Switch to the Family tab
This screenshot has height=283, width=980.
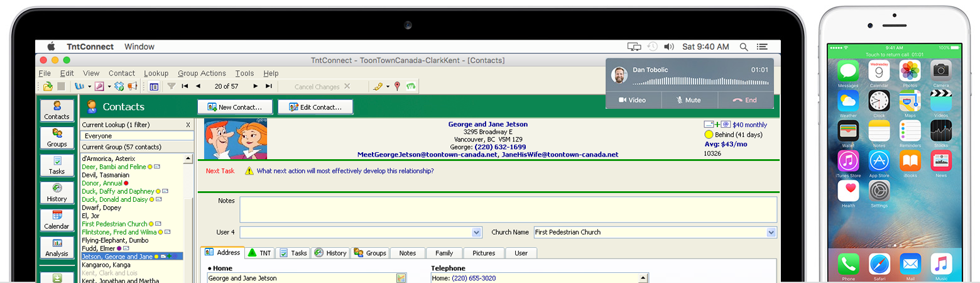pos(444,253)
